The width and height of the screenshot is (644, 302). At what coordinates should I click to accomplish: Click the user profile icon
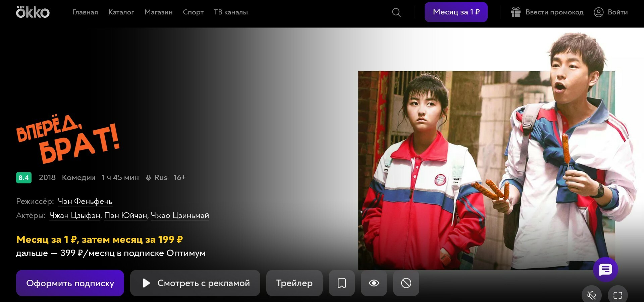[598, 12]
